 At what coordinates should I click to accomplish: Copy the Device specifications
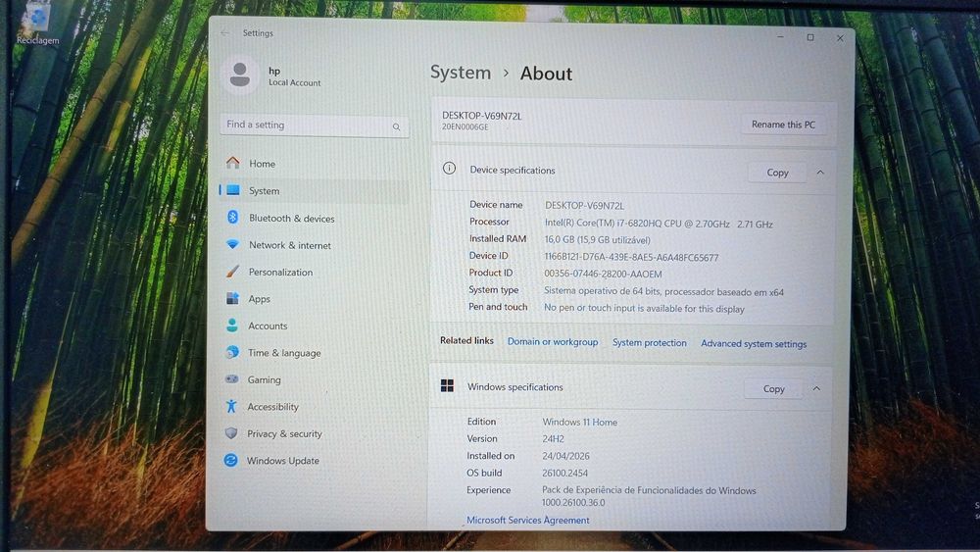point(777,172)
